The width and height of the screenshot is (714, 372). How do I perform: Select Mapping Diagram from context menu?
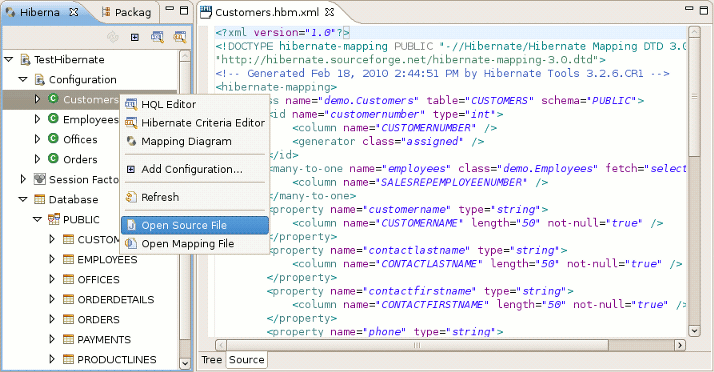tap(194, 142)
